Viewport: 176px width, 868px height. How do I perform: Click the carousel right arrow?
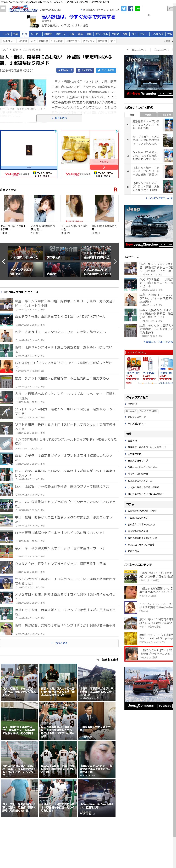point(115,261)
